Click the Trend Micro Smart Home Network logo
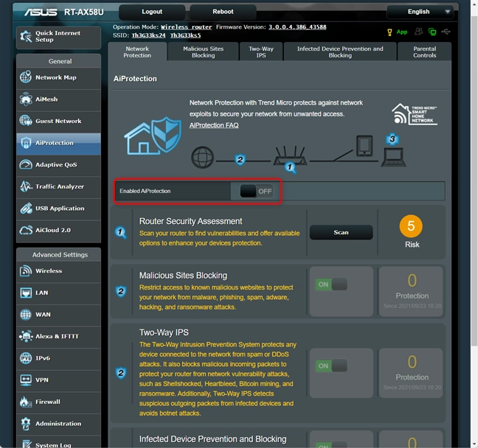 415,114
